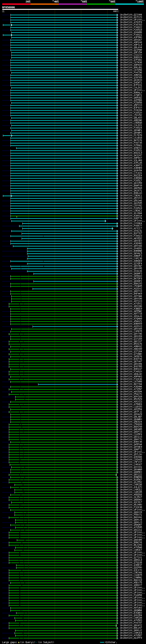Select the UniRef100_B7FK01 label
Image resolution: width=146 pixels, height=644 pixels.
[x=131, y=85]
